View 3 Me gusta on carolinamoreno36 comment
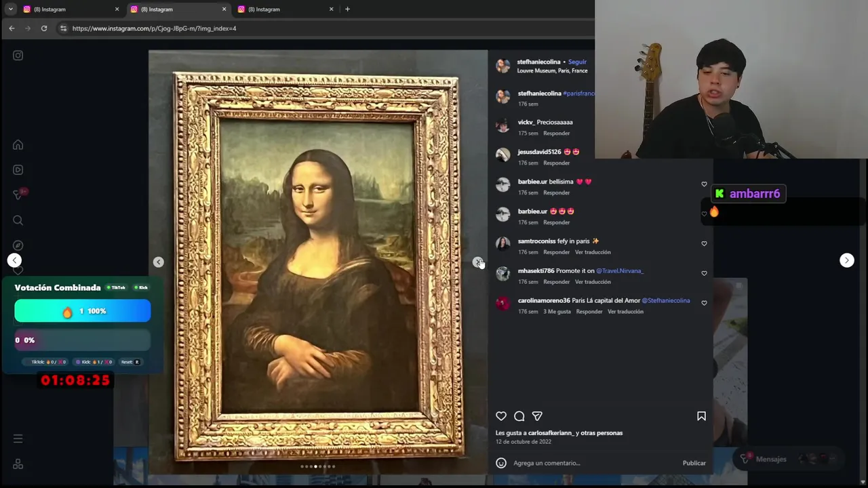868x488 pixels. tap(557, 312)
